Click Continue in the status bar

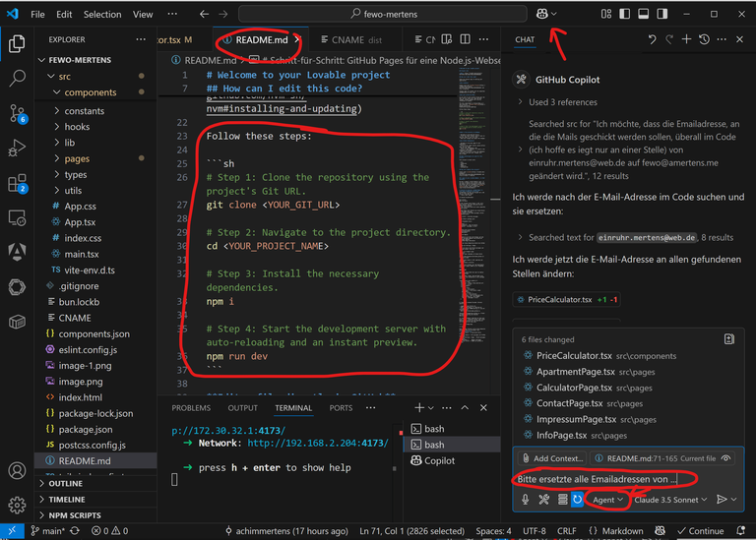pos(700,531)
